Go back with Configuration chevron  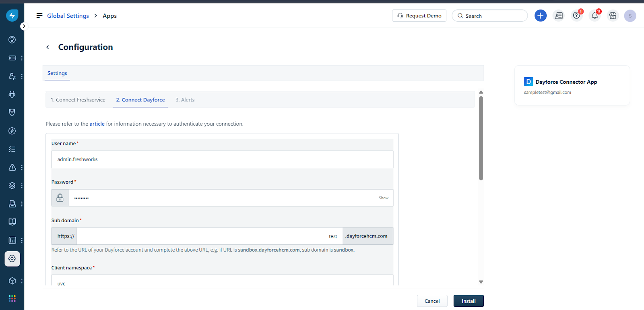(x=47, y=47)
